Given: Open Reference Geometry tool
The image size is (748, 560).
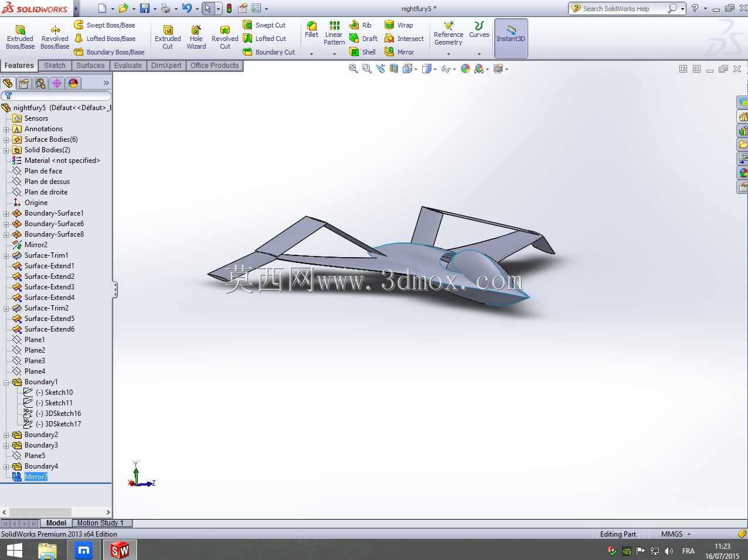Looking at the screenshot, I should coord(448,33).
